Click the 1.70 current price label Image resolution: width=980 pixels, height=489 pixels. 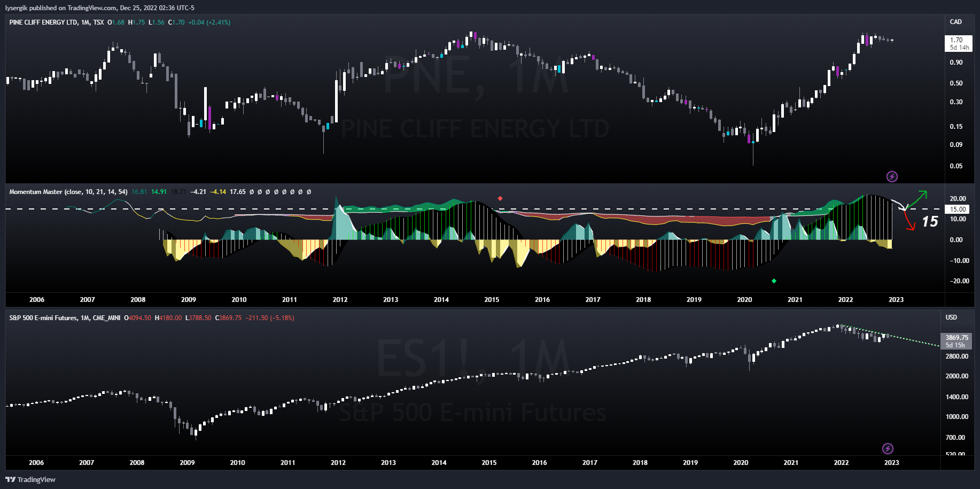coord(959,43)
